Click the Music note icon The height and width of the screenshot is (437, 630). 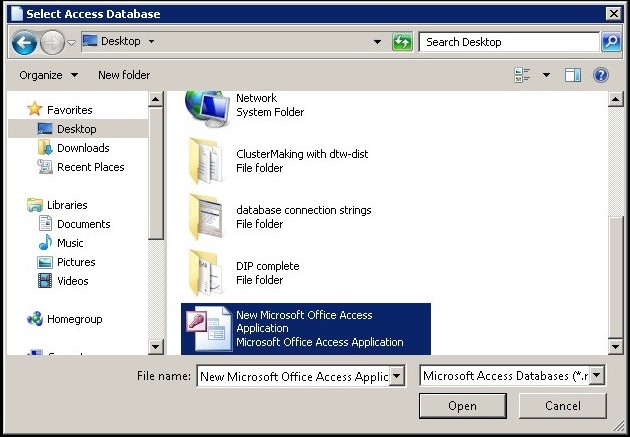coord(45,242)
